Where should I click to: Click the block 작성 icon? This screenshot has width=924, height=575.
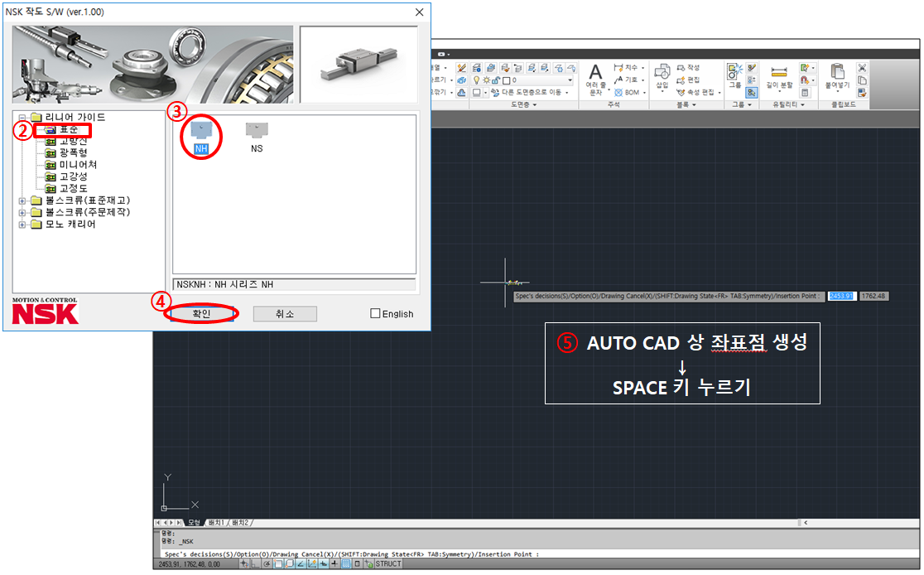coord(690,69)
